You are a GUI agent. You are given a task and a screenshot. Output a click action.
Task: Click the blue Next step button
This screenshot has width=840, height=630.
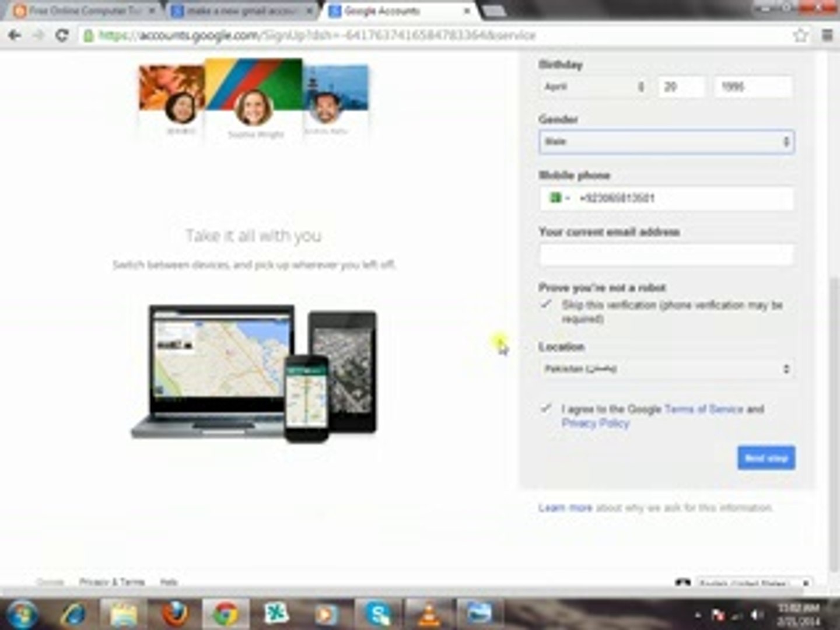[x=766, y=458]
